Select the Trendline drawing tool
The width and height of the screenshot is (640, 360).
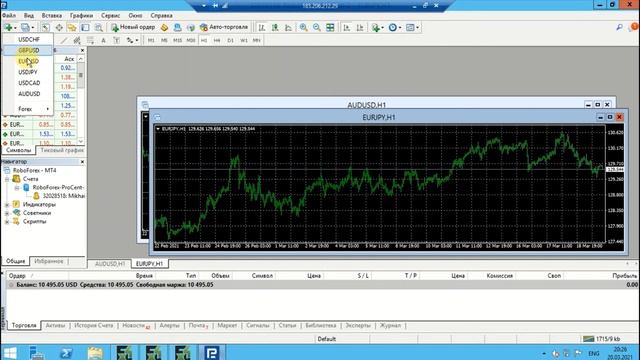[64, 40]
